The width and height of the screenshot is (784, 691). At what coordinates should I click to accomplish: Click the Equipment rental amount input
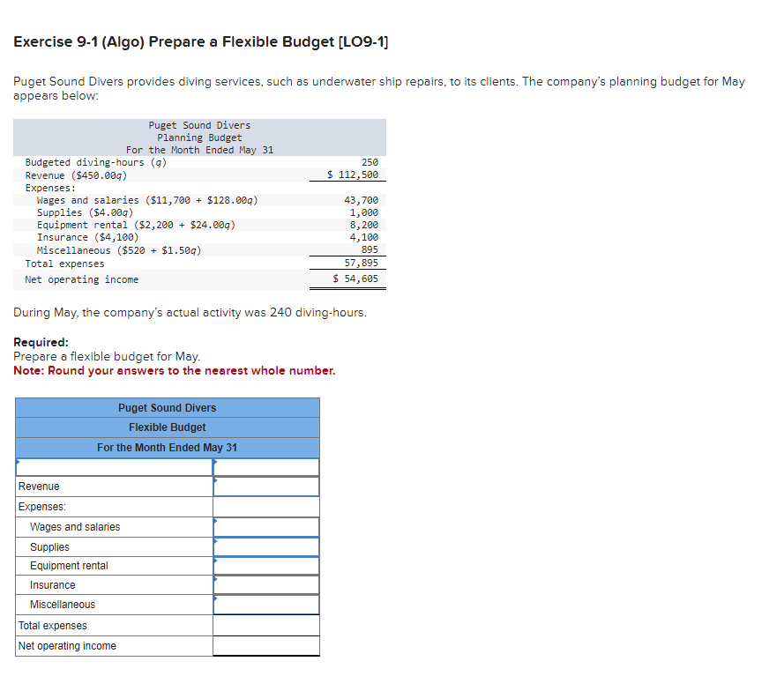266,566
